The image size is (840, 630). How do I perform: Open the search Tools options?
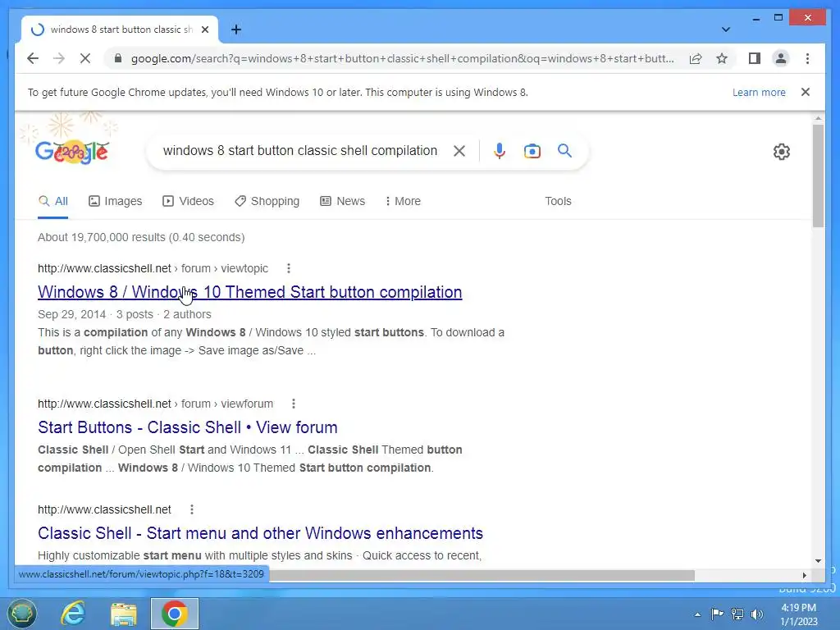[558, 202]
